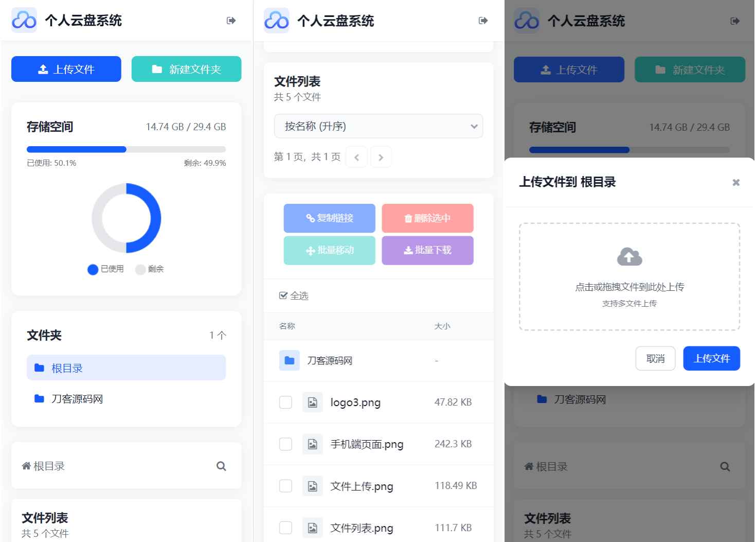Click the next page chevron arrow

click(381, 157)
